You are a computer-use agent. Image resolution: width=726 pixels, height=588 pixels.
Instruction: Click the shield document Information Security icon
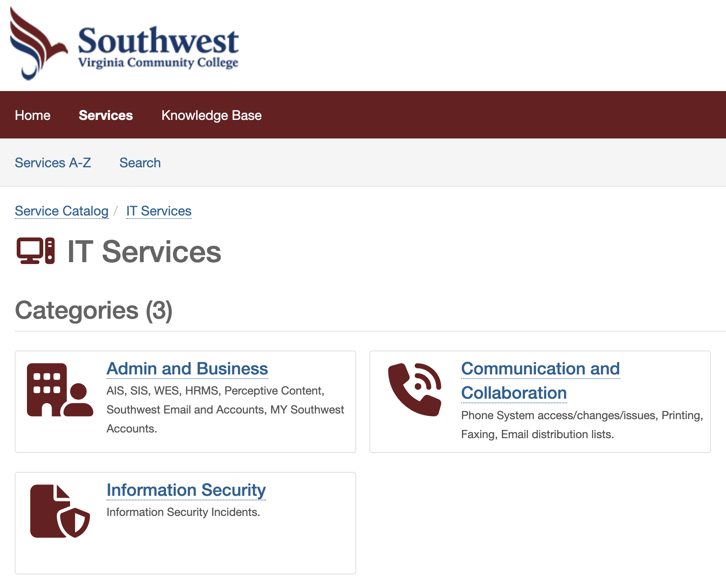click(x=60, y=511)
